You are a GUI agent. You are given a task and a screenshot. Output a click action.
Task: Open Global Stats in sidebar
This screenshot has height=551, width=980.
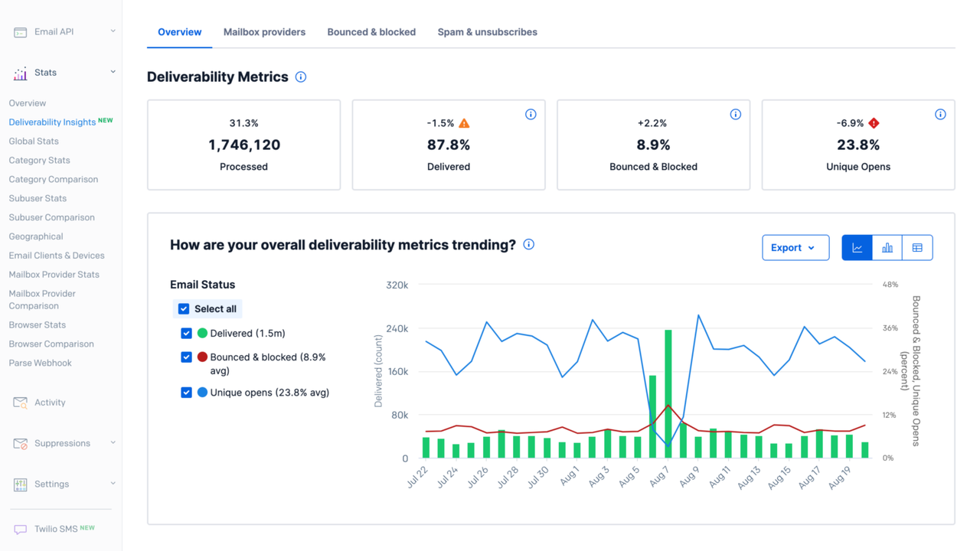tap(34, 141)
